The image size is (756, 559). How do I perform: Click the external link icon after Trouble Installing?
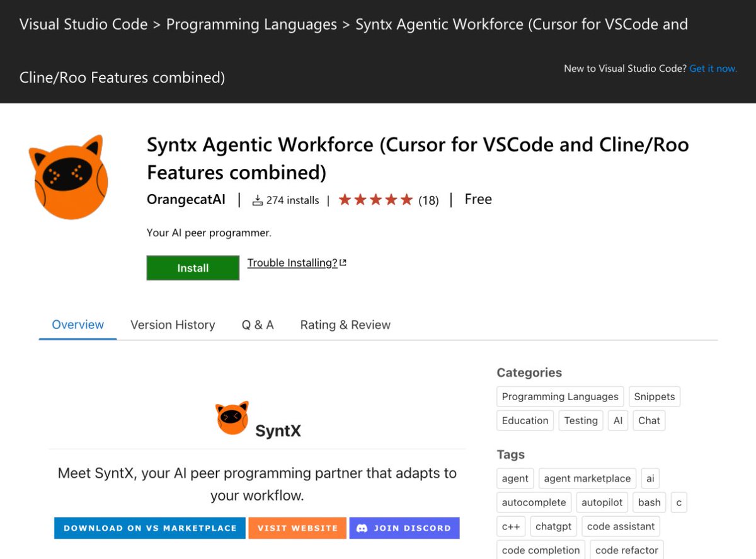coord(343,263)
